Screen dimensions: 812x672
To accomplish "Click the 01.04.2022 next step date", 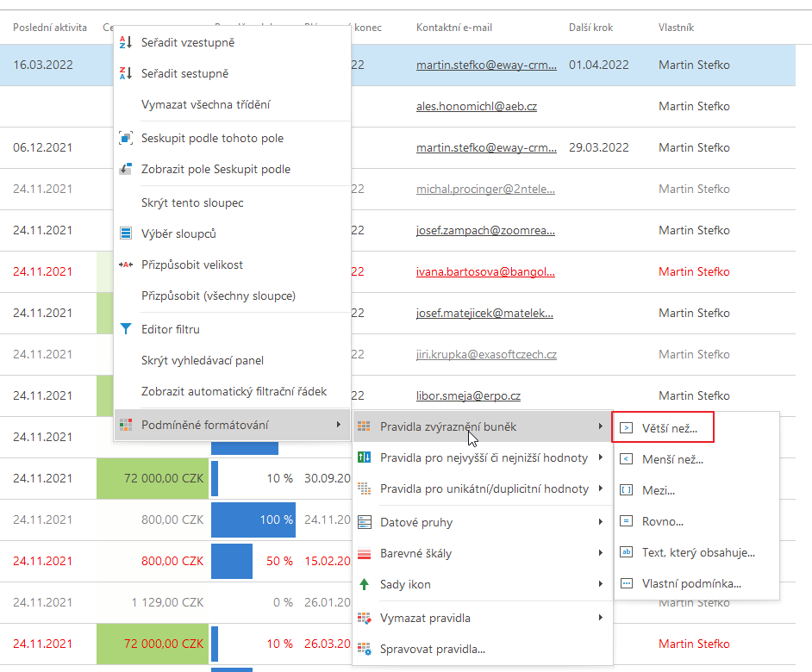I will 598,65.
